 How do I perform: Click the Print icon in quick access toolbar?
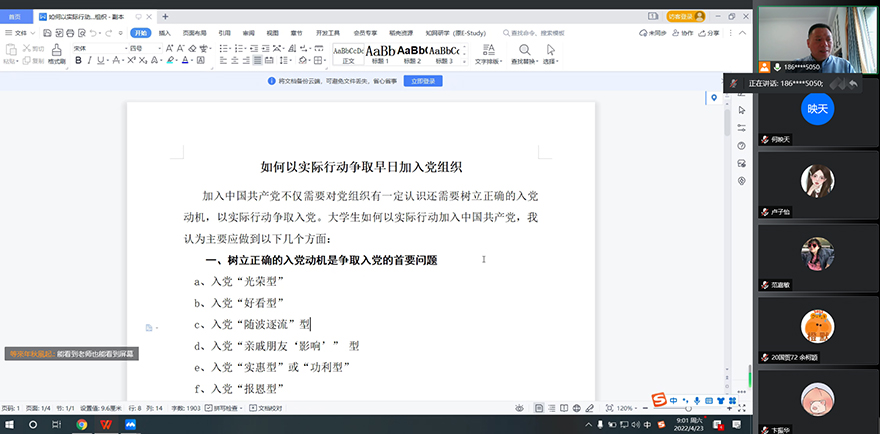70,33
